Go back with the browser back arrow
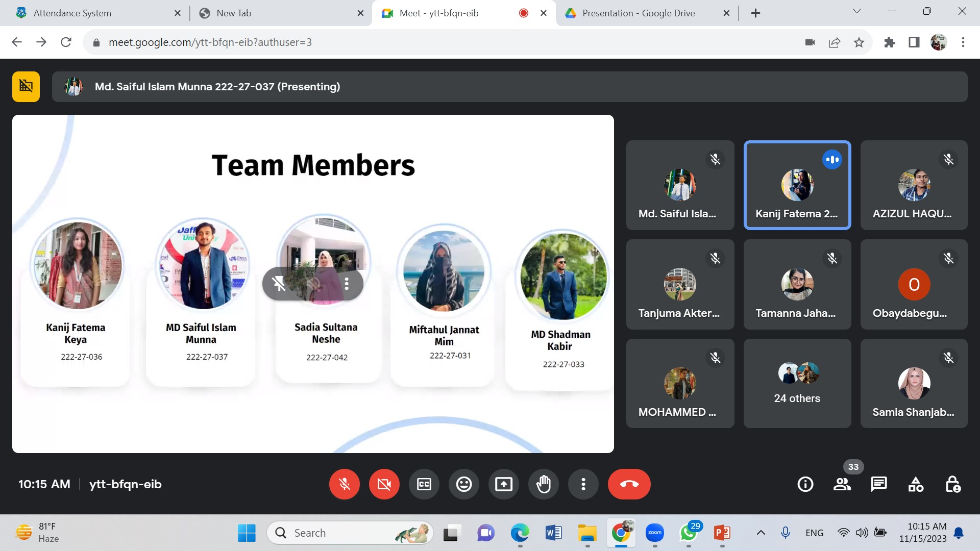The height and width of the screenshot is (551, 980). pos(17,42)
